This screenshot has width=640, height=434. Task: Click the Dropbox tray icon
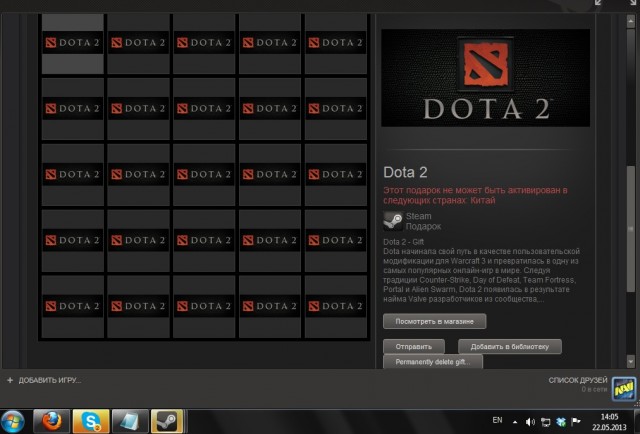click(x=561, y=422)
